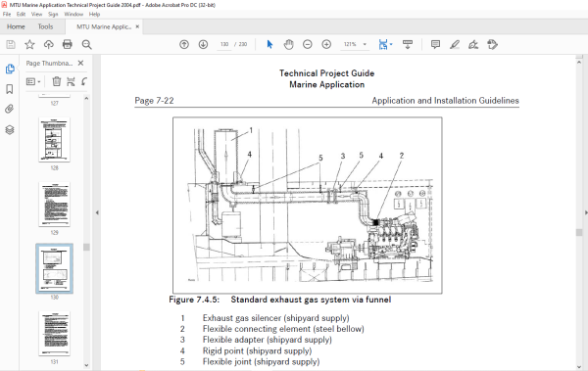
Task: Switch to the Tools tab
Action: click(x=45, y=27)
